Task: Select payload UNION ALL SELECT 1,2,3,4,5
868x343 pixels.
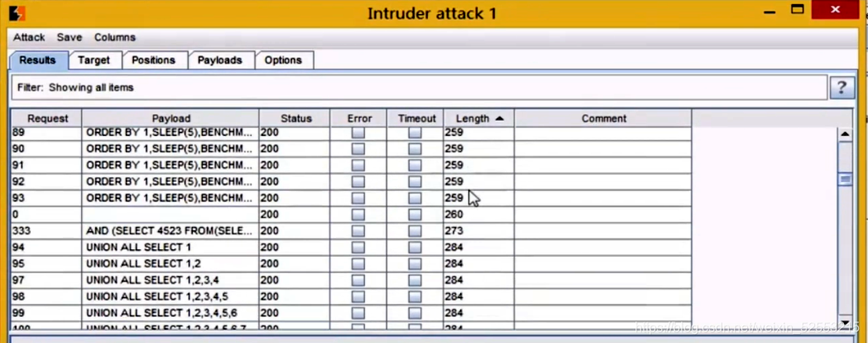Action: [x=170, y=297]
